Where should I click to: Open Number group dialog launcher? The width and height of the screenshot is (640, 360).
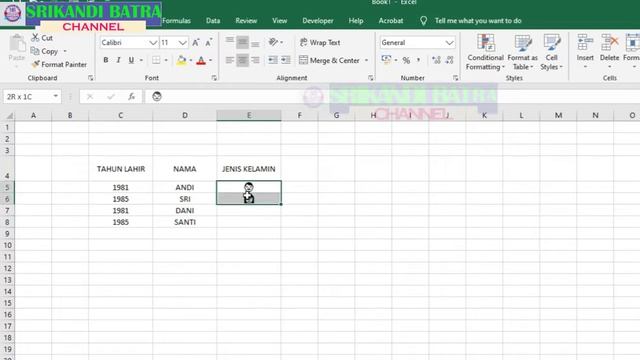[456, 78]
